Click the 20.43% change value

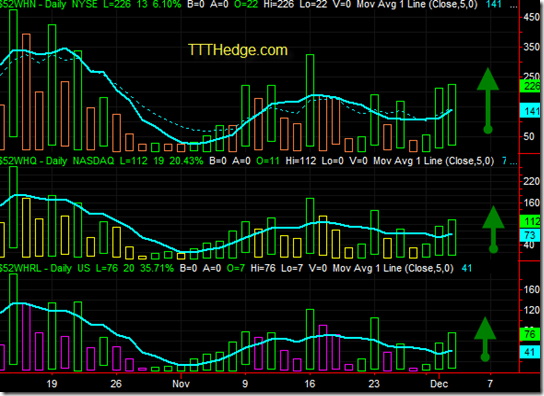186,161
